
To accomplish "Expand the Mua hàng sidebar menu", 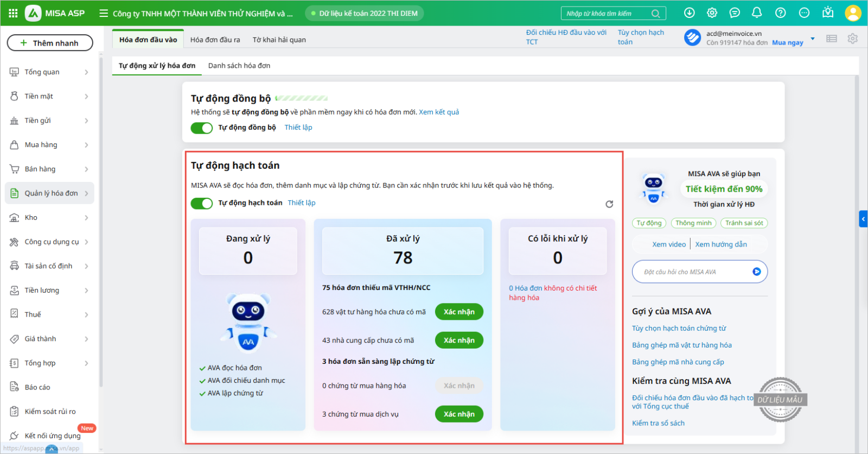I will coord(49,145).
